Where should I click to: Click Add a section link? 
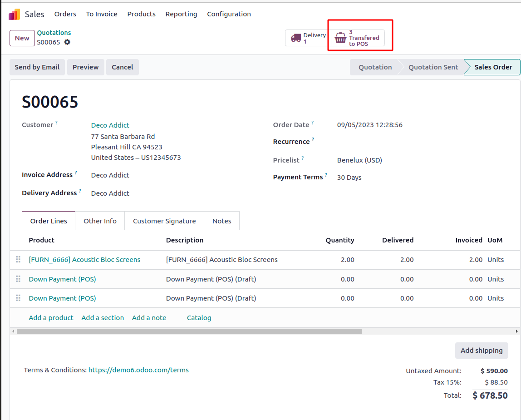pyautogui.click(x=103, y=317)
